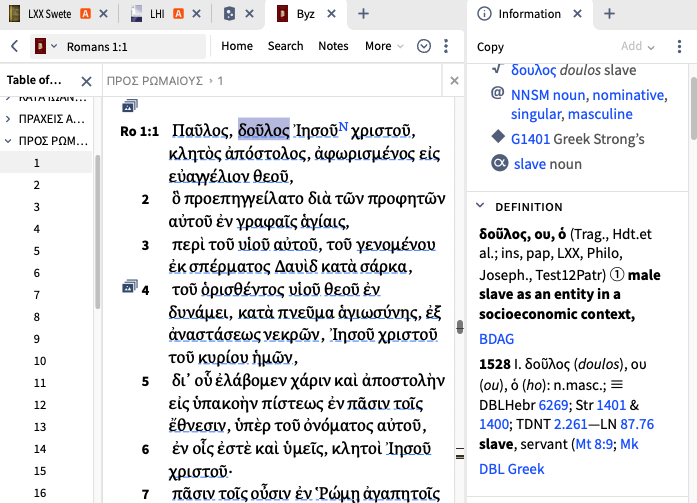
Task: Collapse the ΠΡΟΣ ΡΩΜ... tree item
Action: (x=8, y=141)
